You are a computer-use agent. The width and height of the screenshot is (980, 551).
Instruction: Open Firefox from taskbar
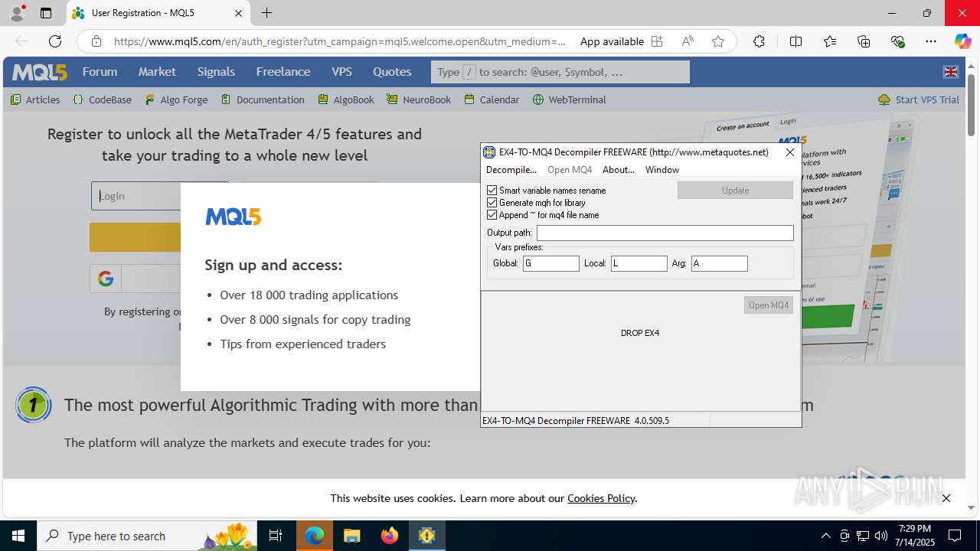tap(390, 536)
